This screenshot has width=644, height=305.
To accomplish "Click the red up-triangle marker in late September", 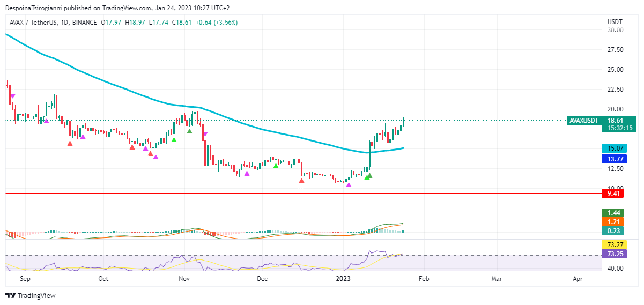I will click(x=70, y=143).
